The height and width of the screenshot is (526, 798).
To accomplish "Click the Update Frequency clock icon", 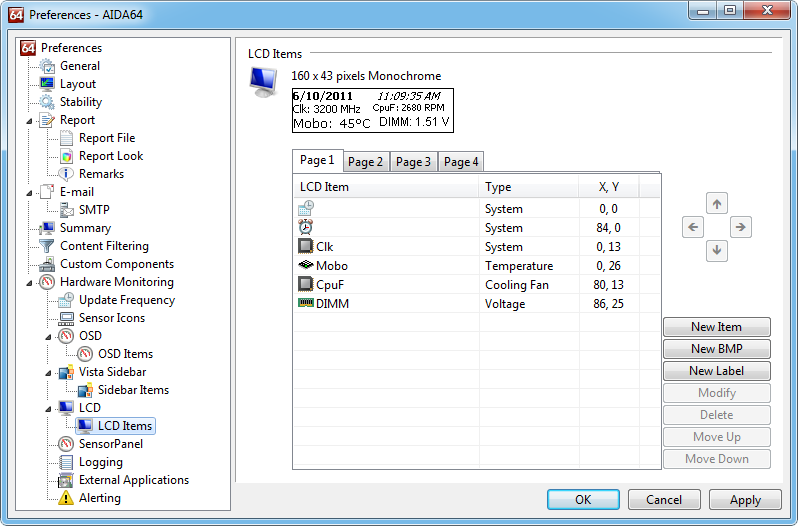I will (66, 300).
